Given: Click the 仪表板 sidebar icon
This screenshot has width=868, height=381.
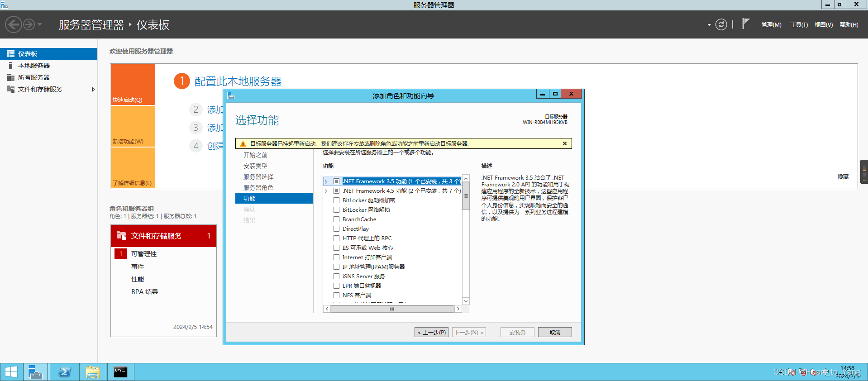Looking at the screenshot, I should [11, 54].
